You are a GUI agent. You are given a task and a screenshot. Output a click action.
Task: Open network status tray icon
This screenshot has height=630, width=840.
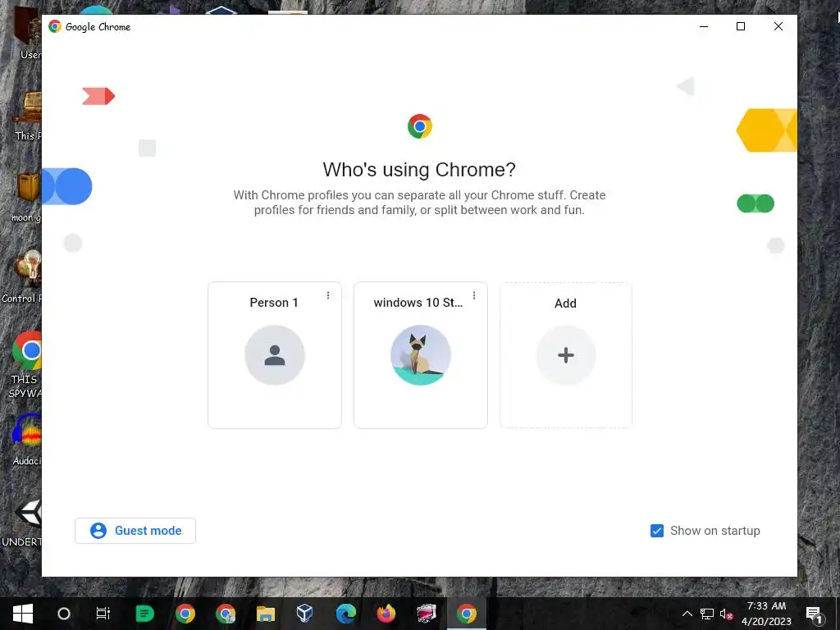[x=707, y=614]
